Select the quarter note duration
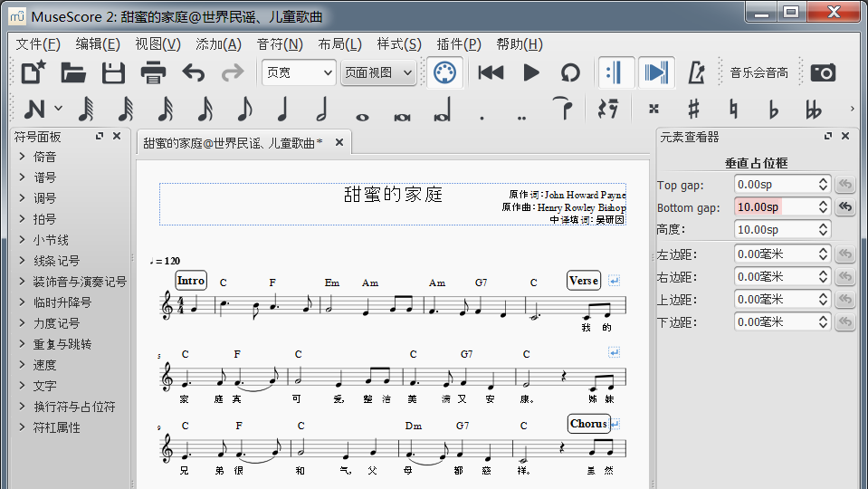This screenshot has height=489, width=868. (282, 110)
